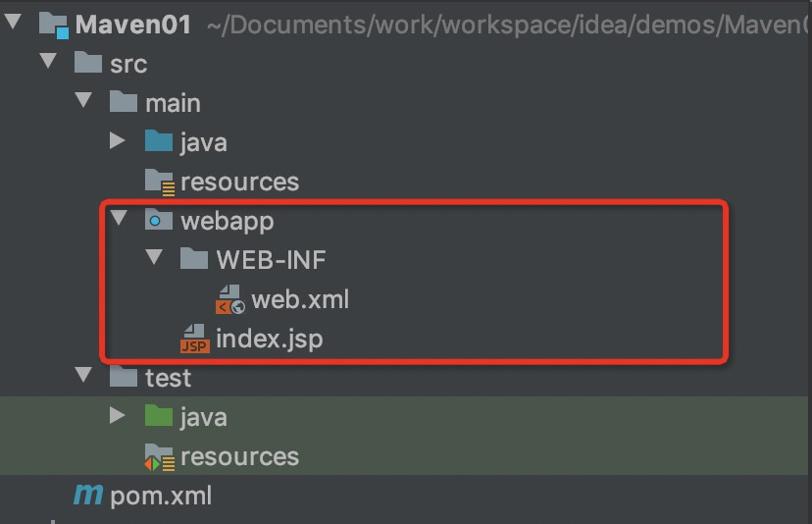The width and height of the screenshot is (812, 524).
Task: Click the web.xml descriptor file icon
Action: 229,299
